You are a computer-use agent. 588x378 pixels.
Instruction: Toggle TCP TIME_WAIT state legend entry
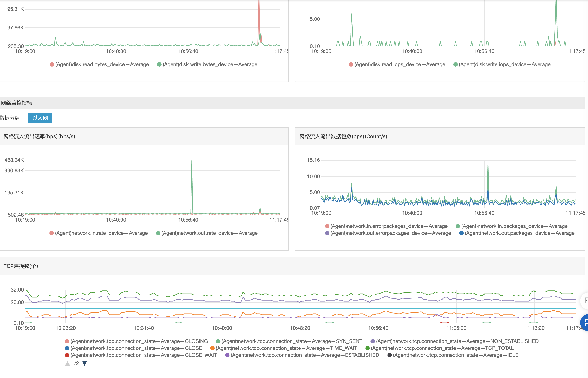[284, 348]
